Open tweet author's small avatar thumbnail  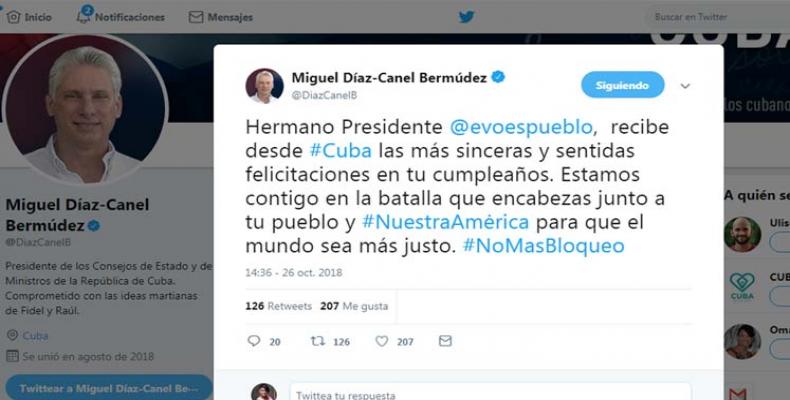264,86
